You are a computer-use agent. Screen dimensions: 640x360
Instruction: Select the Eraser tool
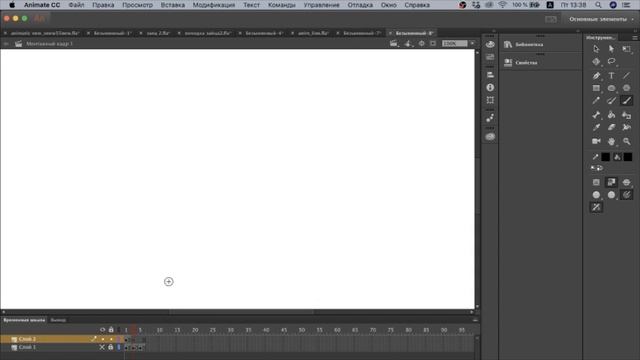click(x=611, y=127)
